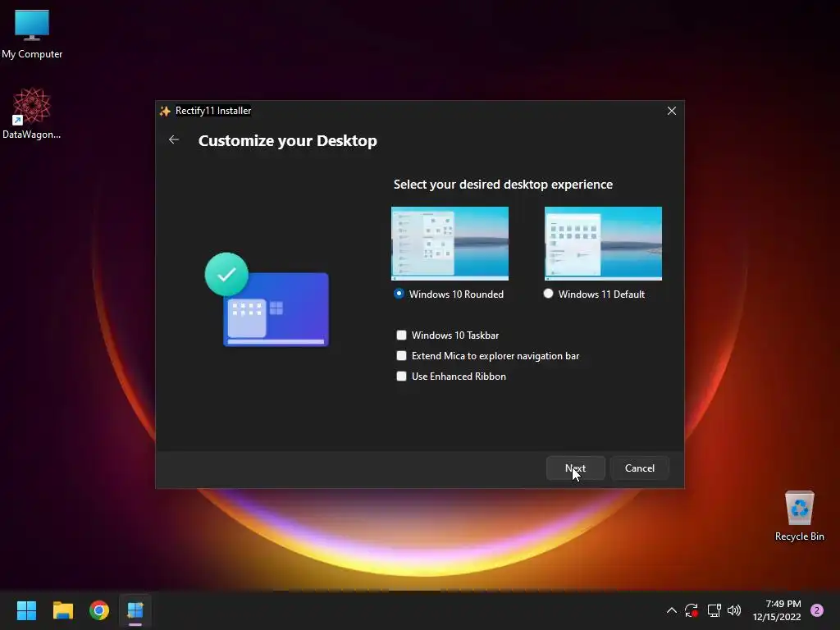Close the Rectify11 Installer window
This screenshot has height=630, width=840.
pyautogui.click(x=671, y=111)
